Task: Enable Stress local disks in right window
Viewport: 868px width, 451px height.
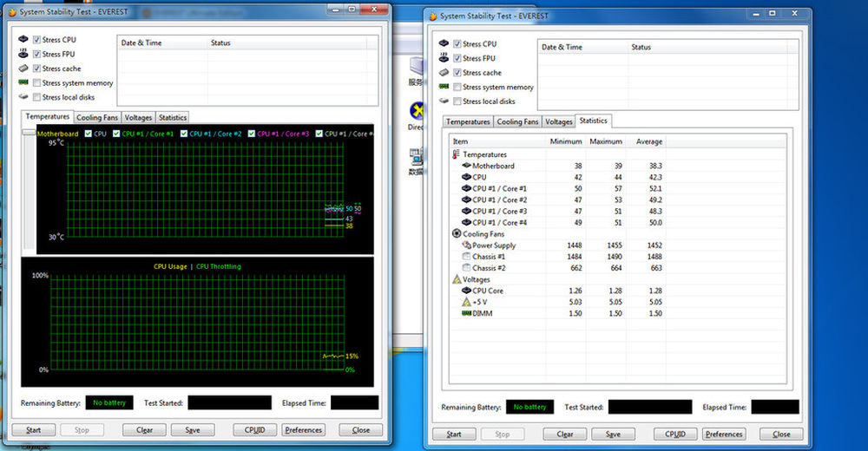Action: point(457,101)
